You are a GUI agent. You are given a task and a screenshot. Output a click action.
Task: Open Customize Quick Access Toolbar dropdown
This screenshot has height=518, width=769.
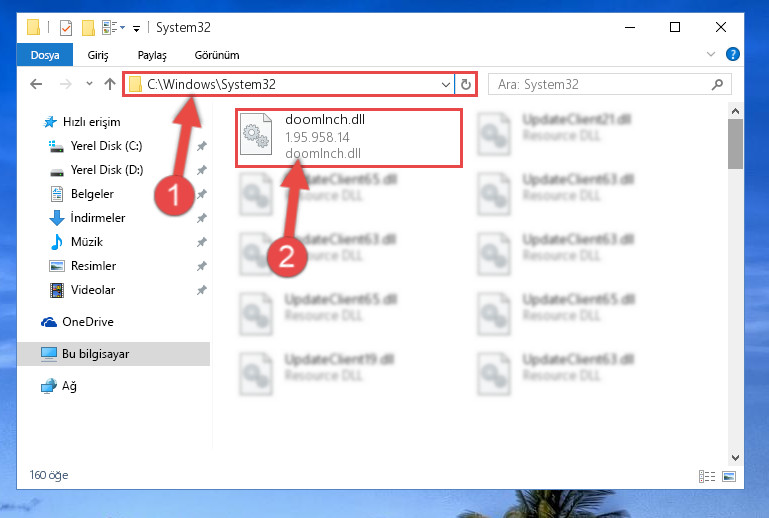(x=136, y=28)
